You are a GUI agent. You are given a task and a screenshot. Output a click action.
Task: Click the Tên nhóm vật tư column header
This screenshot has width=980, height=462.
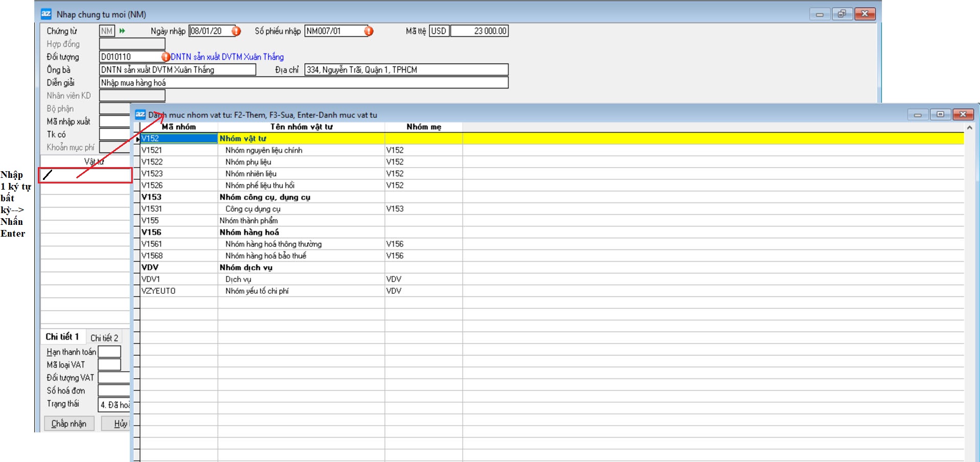coord(301,127)
